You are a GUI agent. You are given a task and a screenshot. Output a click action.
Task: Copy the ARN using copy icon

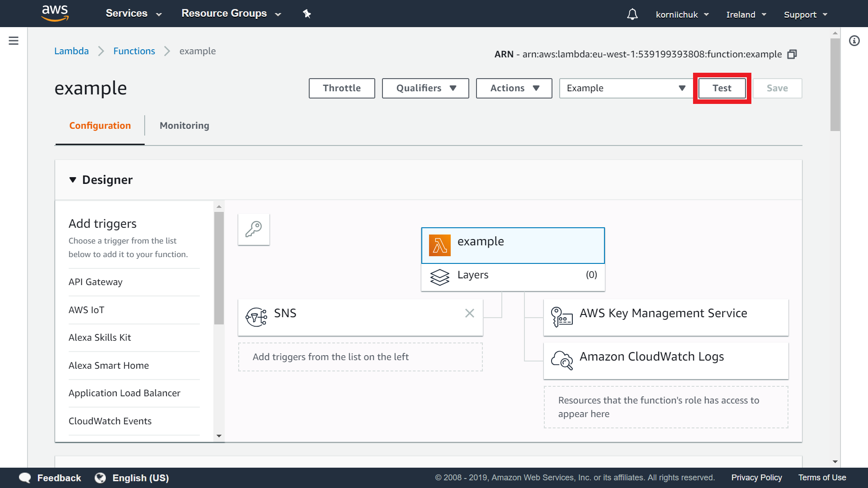[x=792, y=54]
